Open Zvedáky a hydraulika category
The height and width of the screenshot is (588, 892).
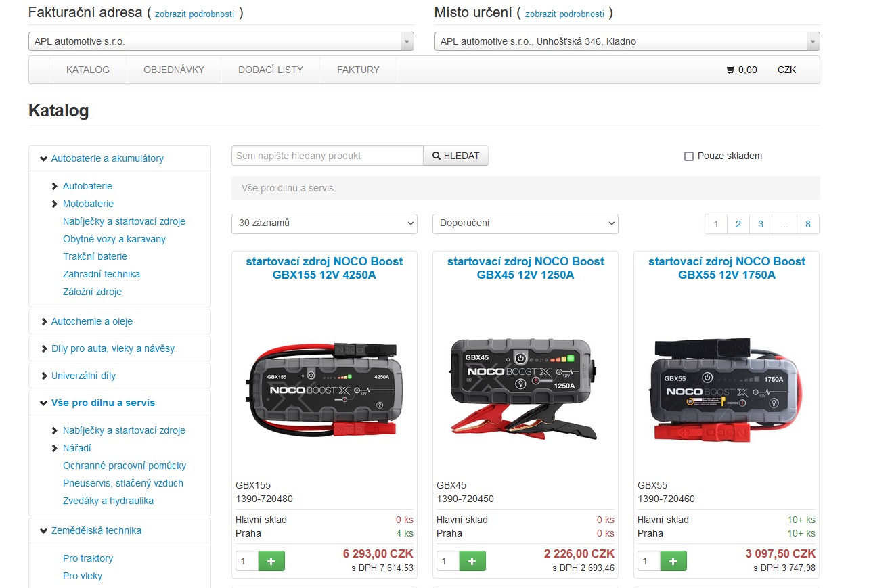pyautogui.click(x=108, y=501)
